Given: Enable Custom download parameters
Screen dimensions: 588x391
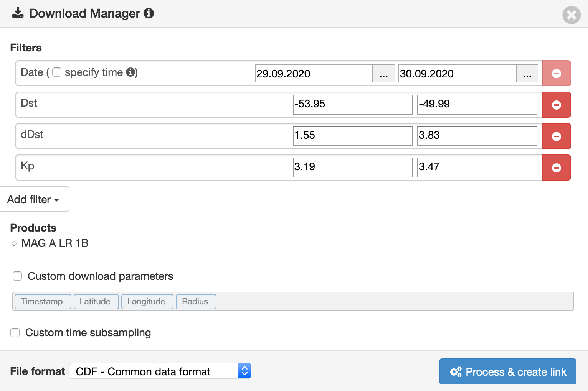Looking at the screenshot, I should pyautogui.click(x=17, y=276).
